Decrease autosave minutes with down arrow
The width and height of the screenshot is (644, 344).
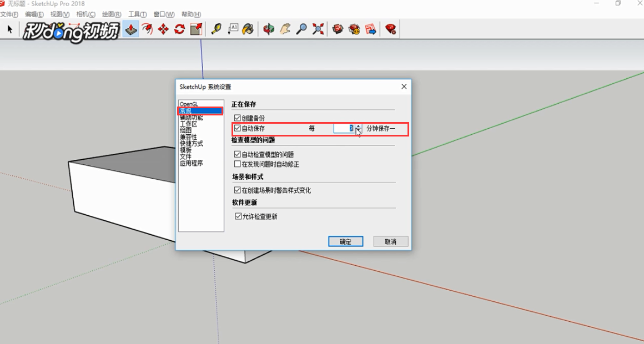(359, 131)
